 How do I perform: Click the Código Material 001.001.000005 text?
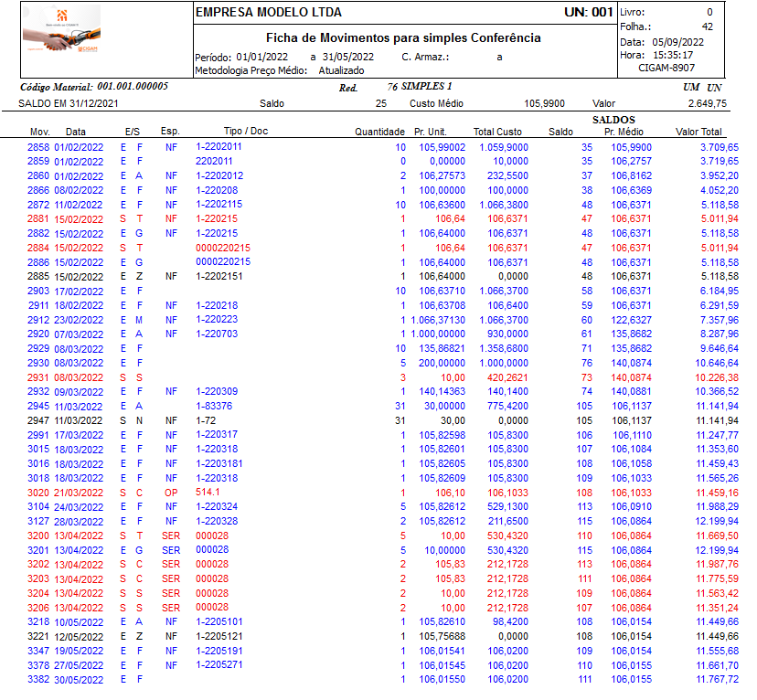point(94,87)
